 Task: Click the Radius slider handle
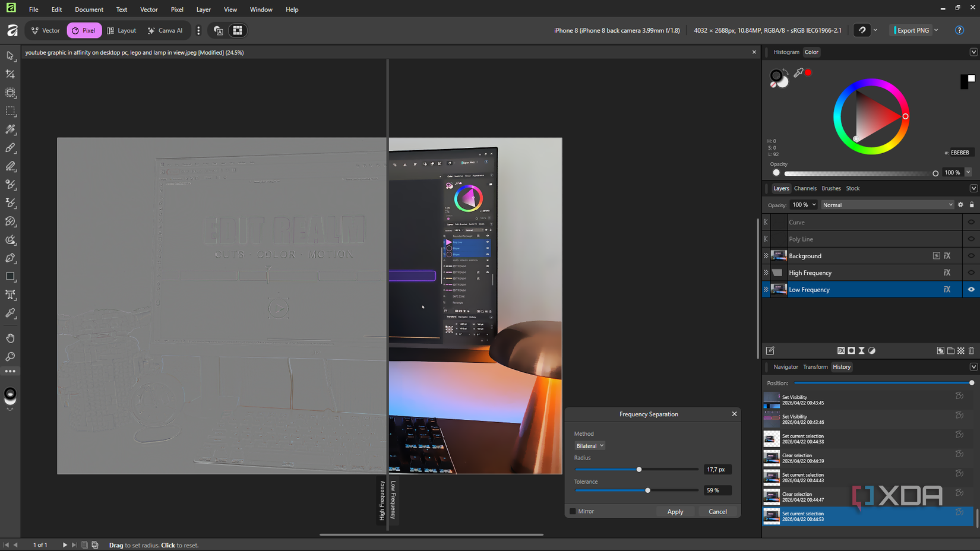[639, 470]
